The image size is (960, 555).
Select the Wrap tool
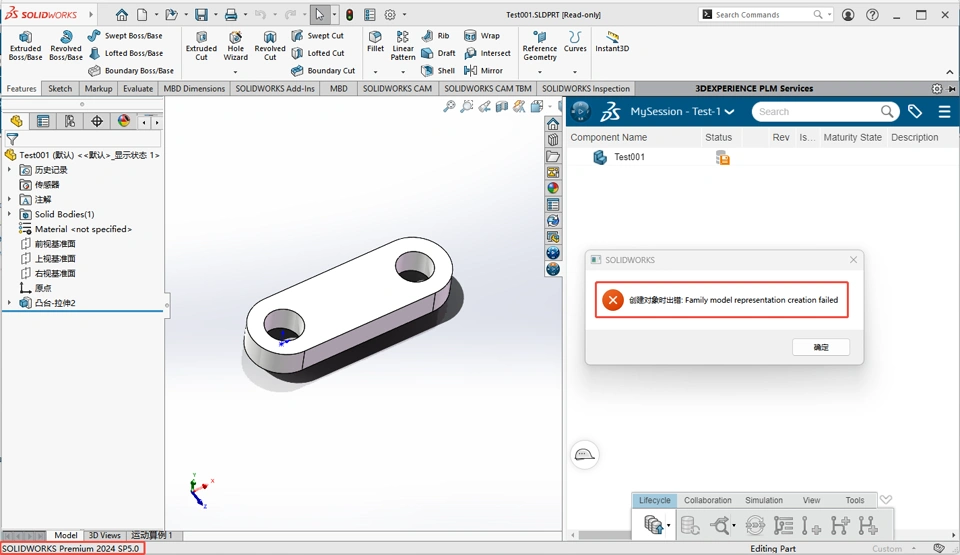482,36
